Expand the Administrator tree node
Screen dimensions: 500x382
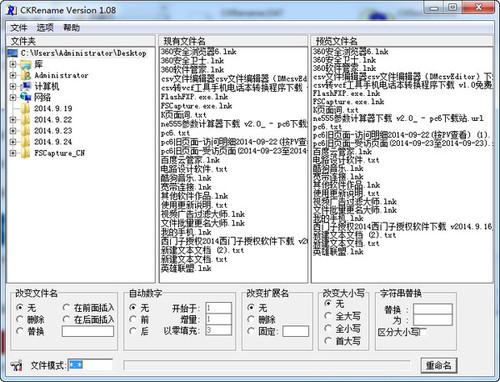coord(13,75)
